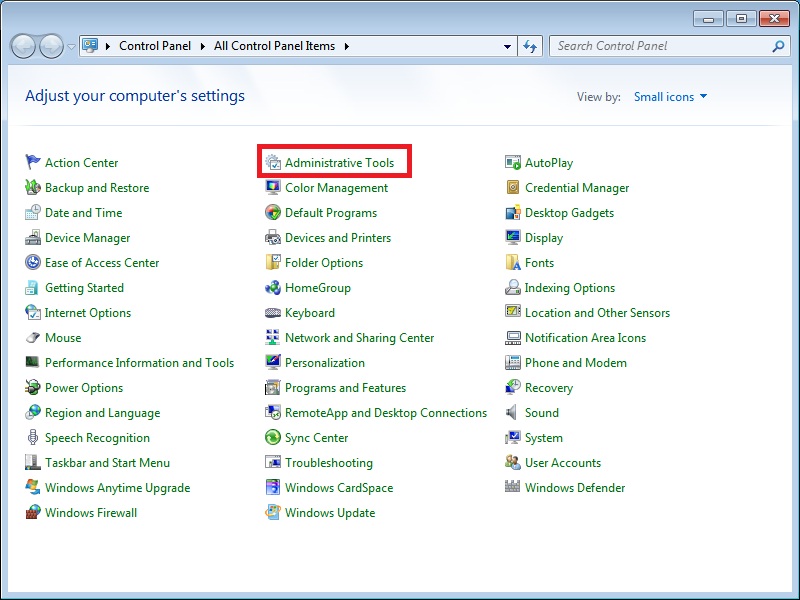Viewport: 800px width, 600px height.
Task: Click the Folder Options icon
Action: coord(273,262)
